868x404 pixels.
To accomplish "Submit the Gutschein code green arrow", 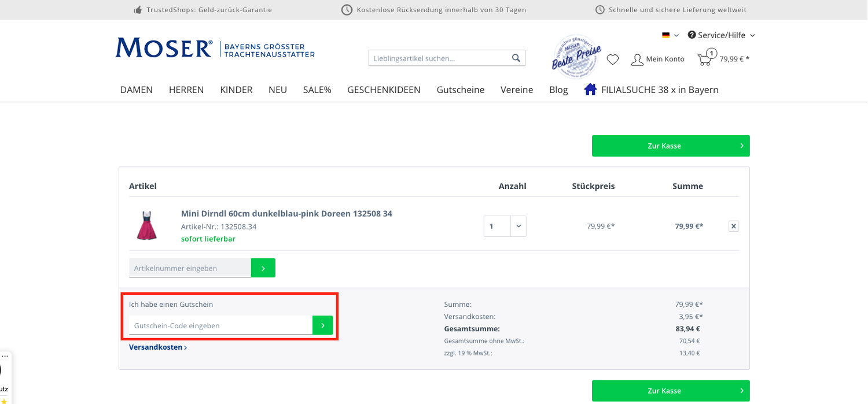I will [323, 325].
